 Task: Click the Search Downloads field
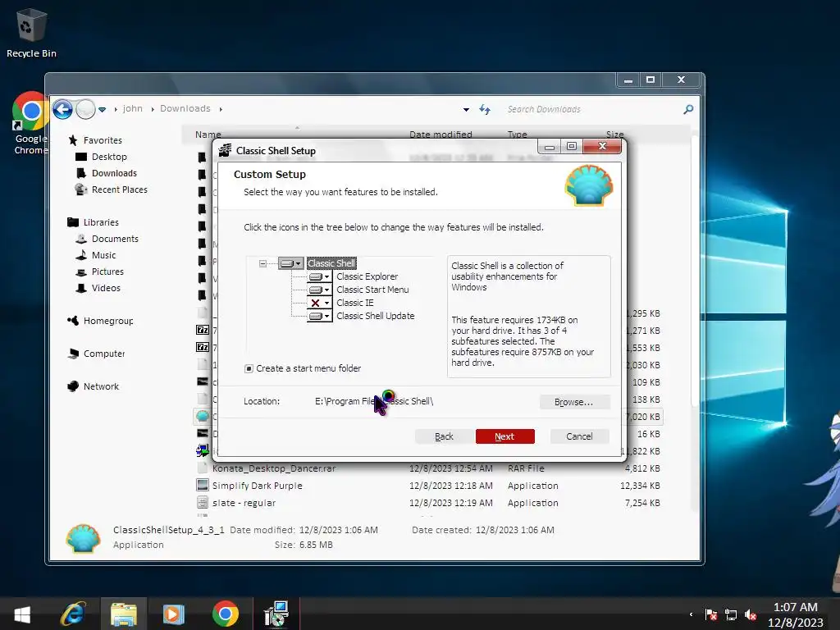592,109
